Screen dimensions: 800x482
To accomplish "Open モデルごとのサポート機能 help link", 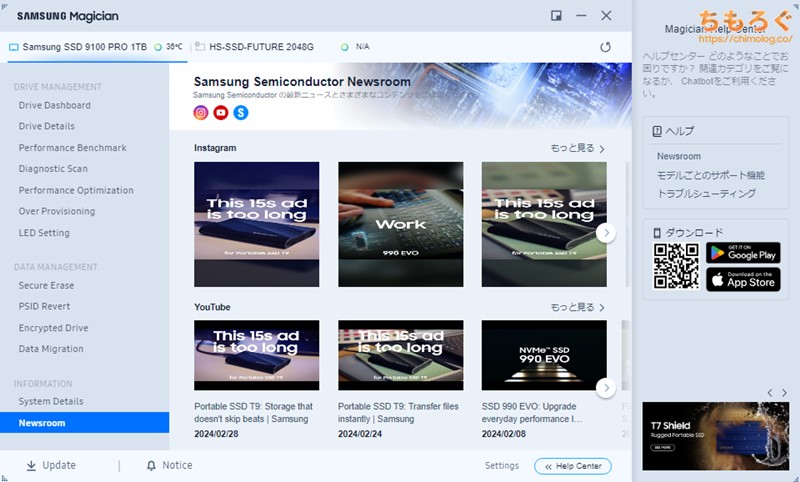I will 710,175.
